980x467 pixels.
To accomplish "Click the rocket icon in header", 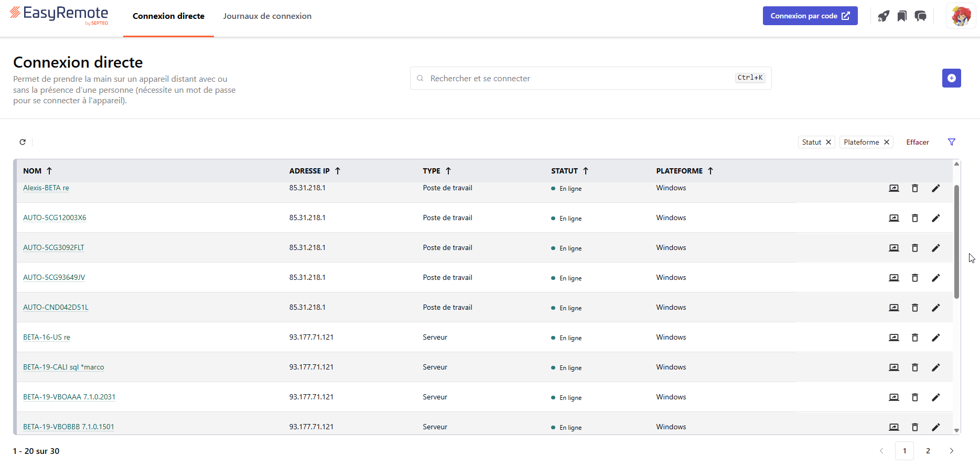I will (884, 16).
